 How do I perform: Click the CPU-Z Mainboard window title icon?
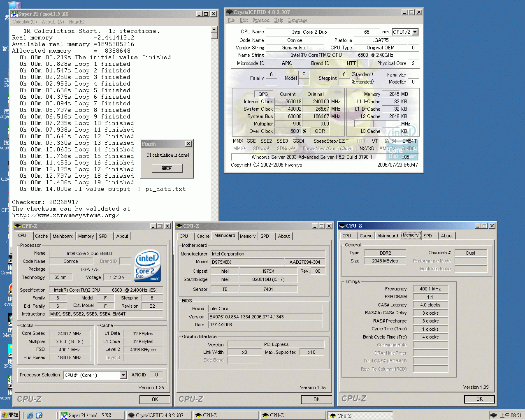click(x=179, y=226)
